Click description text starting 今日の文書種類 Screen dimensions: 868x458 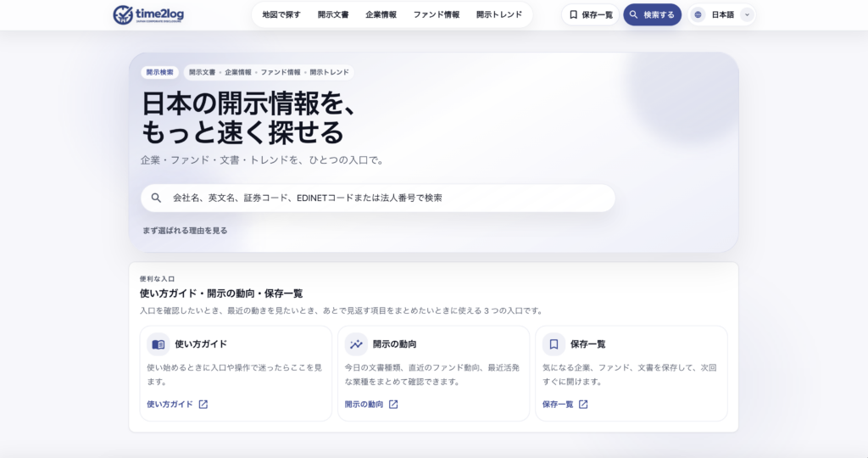431,374
